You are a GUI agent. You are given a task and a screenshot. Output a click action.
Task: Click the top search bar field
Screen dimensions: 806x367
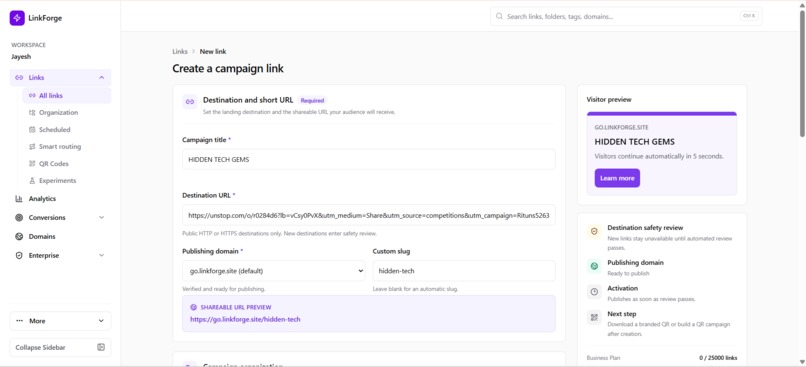626,16
